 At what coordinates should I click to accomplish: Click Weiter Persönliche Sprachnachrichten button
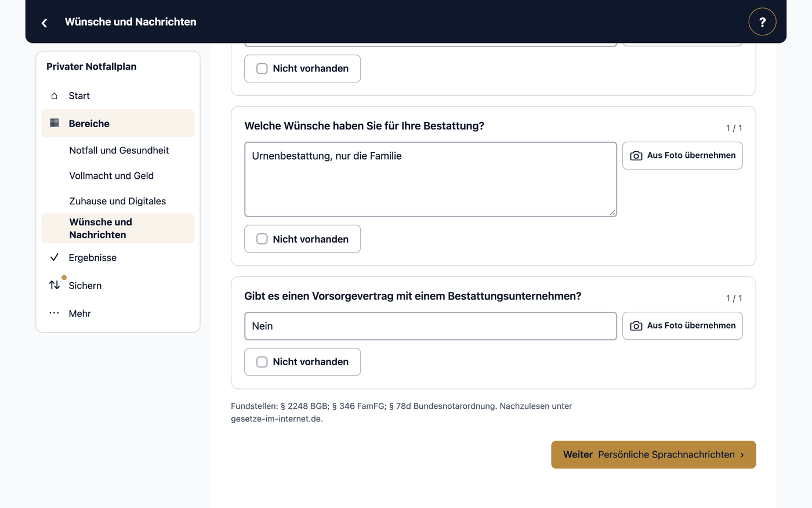coord(654,455)
